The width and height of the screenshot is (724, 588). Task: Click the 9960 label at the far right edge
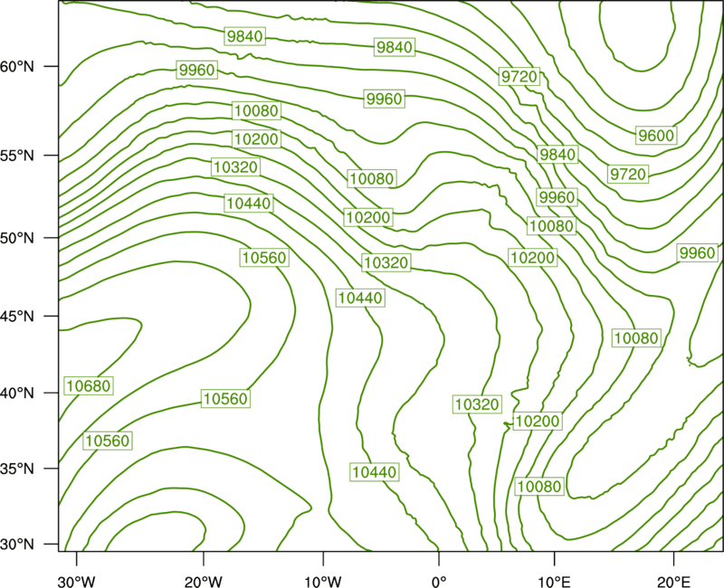point(697,253)
